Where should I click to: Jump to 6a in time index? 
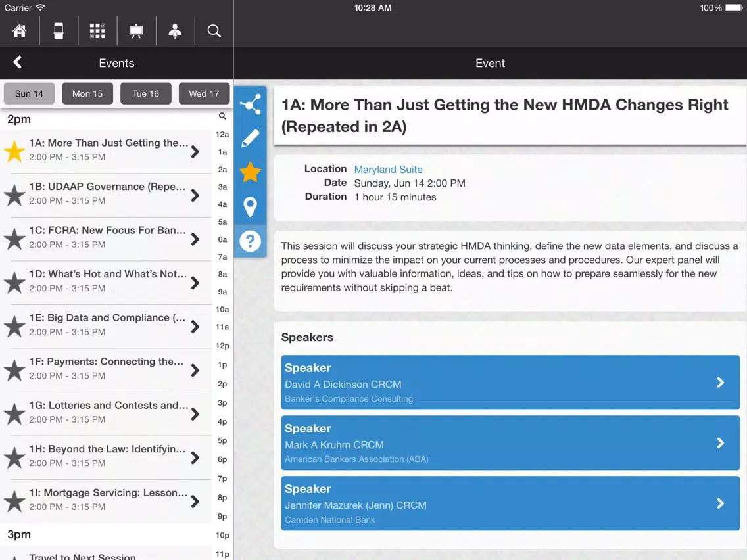222,239
